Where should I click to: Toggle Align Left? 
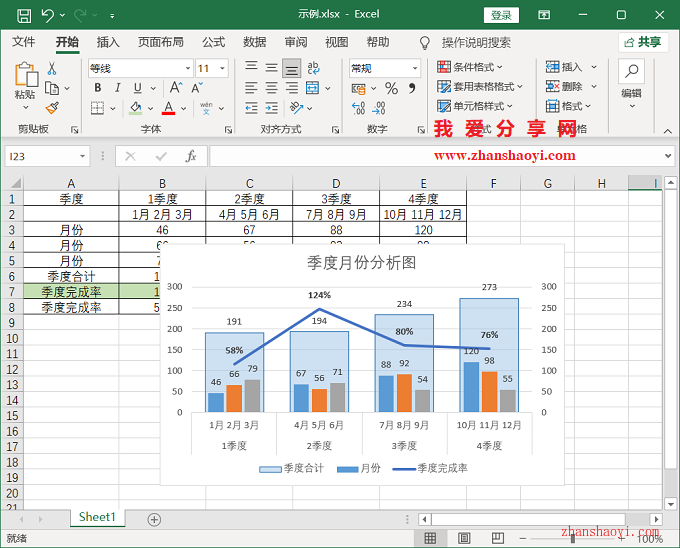point(251,88)
